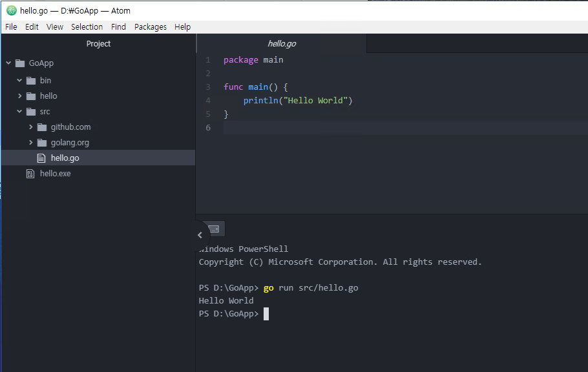The image size is (588, 372).
Task: Open the Find menu
Action: (x=118, y=26)
